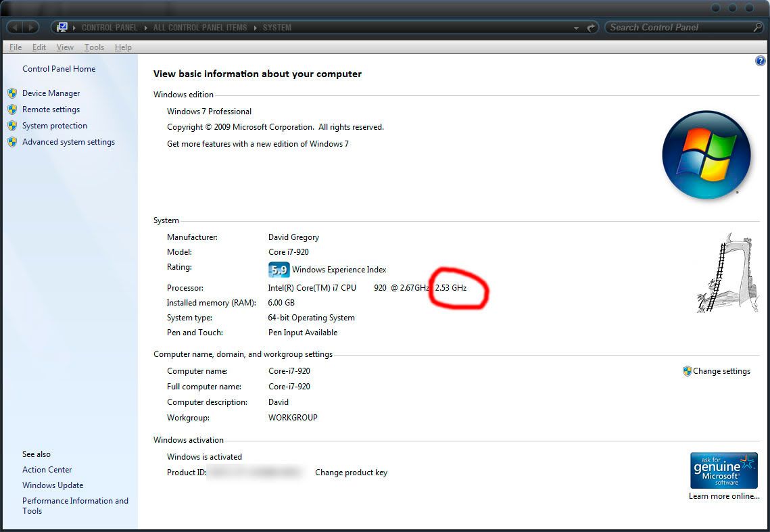
Task: Click the magnifier icon in search box
Action: (x=757, y=28)
